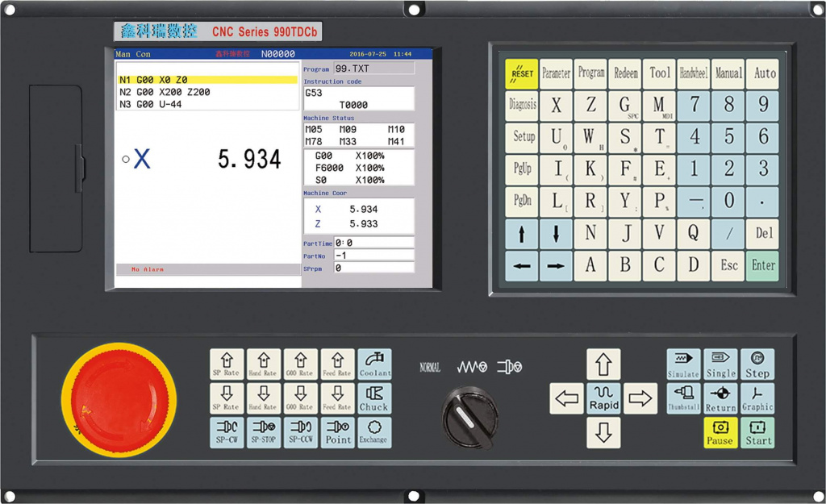The image size is (826, 504).
Task: Hit the red emergency stop button
Action: (x=119, y=400)
